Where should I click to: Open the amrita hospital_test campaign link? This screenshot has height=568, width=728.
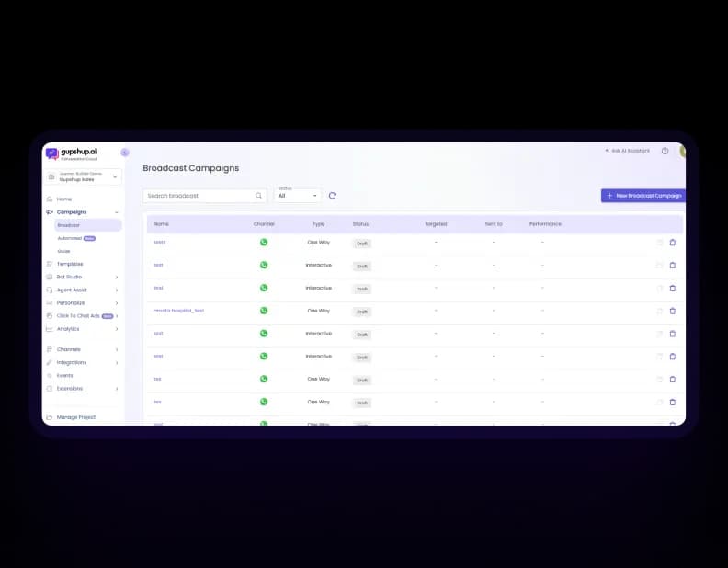(178, 311)
